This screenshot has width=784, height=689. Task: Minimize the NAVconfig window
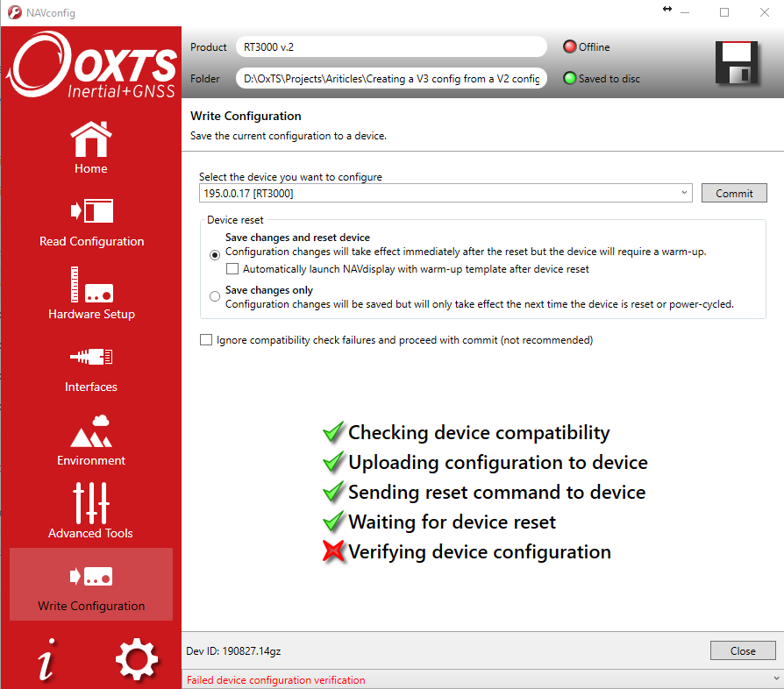pos(685,12)
